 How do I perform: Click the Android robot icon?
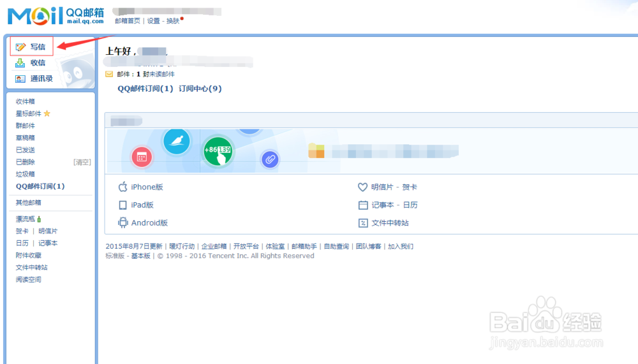click(123, 222)
